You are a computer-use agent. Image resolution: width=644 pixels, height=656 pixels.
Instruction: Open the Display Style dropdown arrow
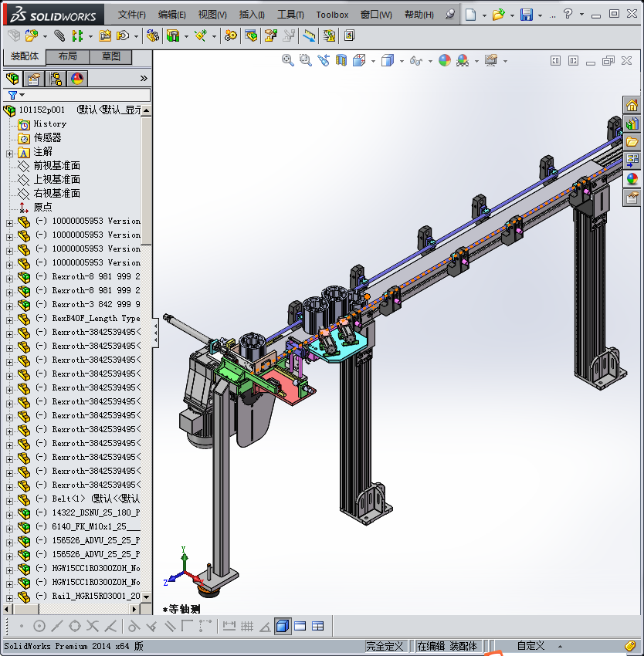tap(401, 61)
